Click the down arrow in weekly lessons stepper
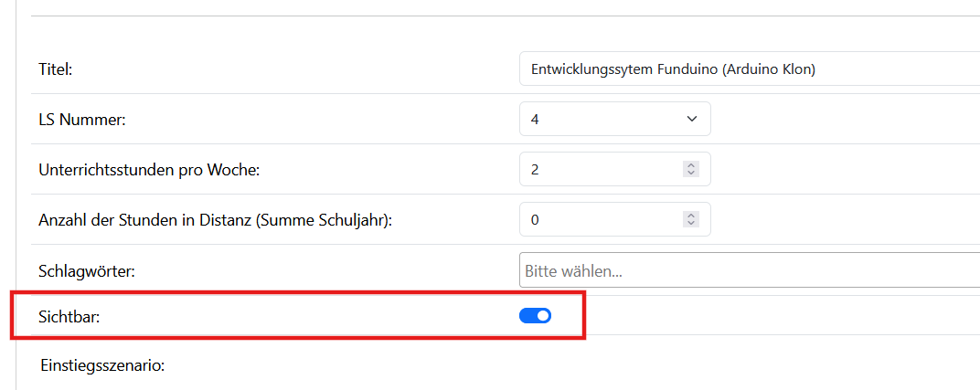The width and height of the screenshot is (980, 390). point(691,173)
